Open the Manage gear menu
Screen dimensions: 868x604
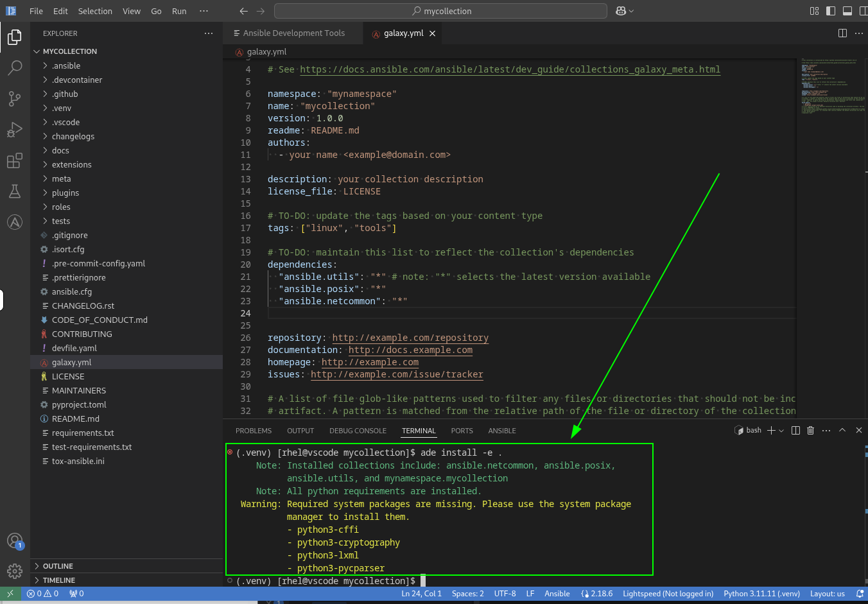coord(15,571)
